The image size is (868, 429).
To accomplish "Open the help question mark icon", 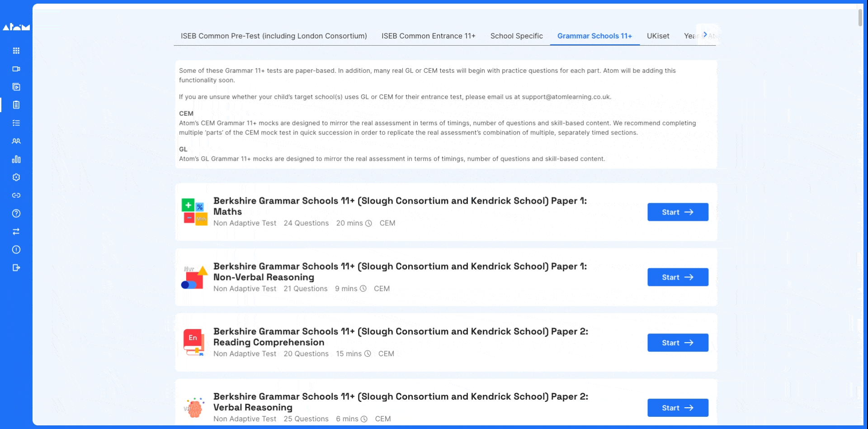I will tap(16, 214).
